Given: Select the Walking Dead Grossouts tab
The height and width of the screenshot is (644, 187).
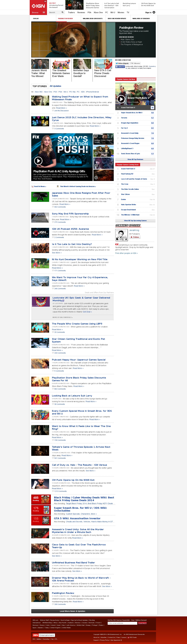Looking at the screenshot, I should point(92,19).
